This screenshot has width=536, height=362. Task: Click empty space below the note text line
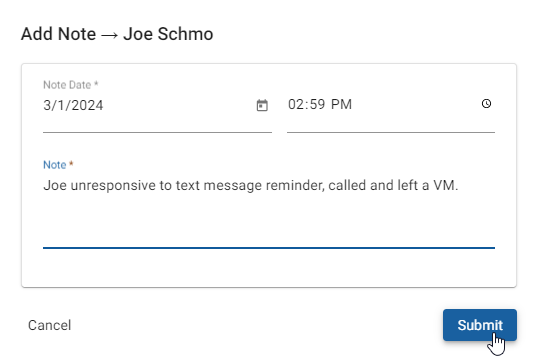pos(269,220)
